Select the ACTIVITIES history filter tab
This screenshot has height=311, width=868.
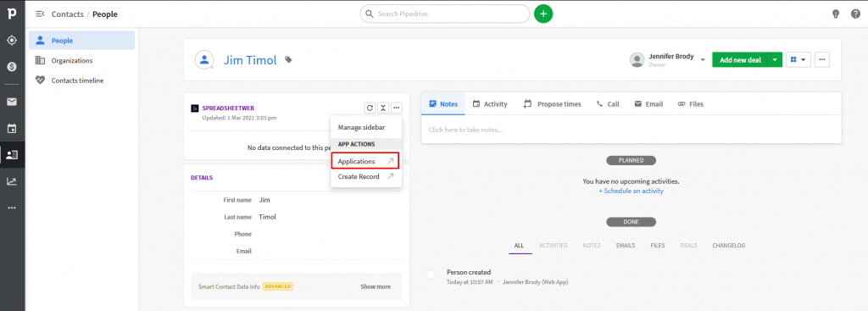pyautogui.click(x=553, y=245)
